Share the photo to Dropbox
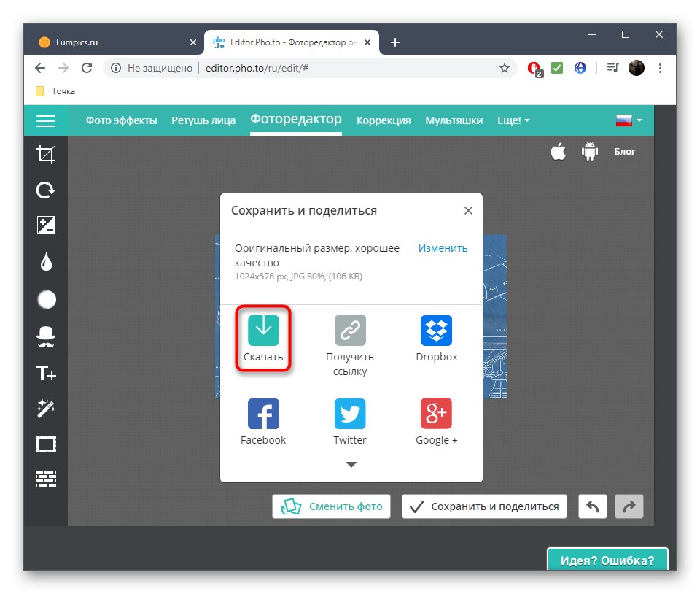The width and height of the screenshot is (700, 594). [436, 330]
